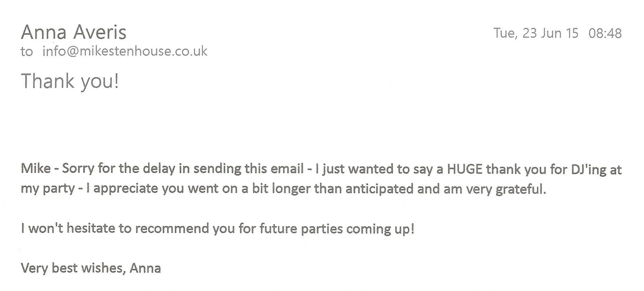This screenshot has width=644, height=291.
Task: Click the 'to' recipient label
Action: coord(27,51)
